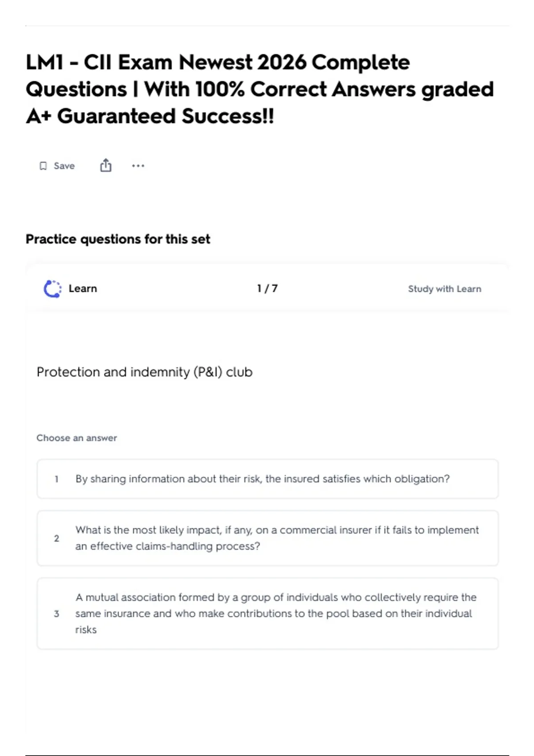The image size is (534, 756).
Task: Select answer 1 about sharing risk information
Action: coord(267,479)
